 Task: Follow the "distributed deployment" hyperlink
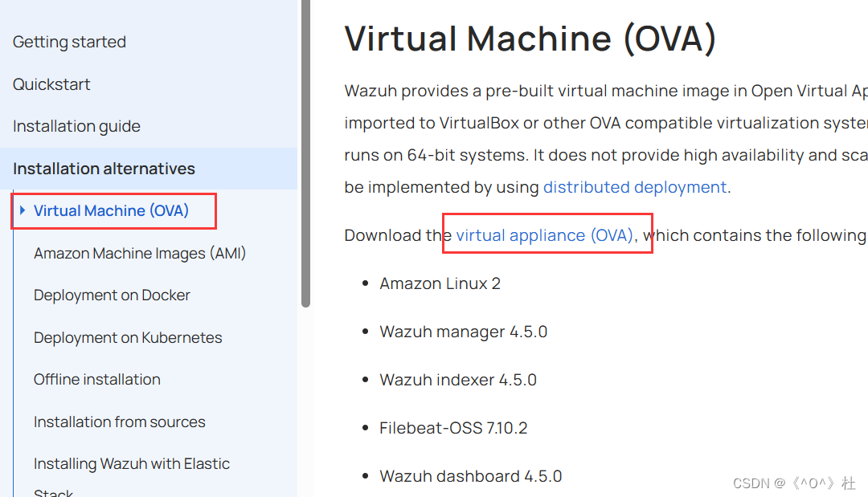[x=635, y=186]
